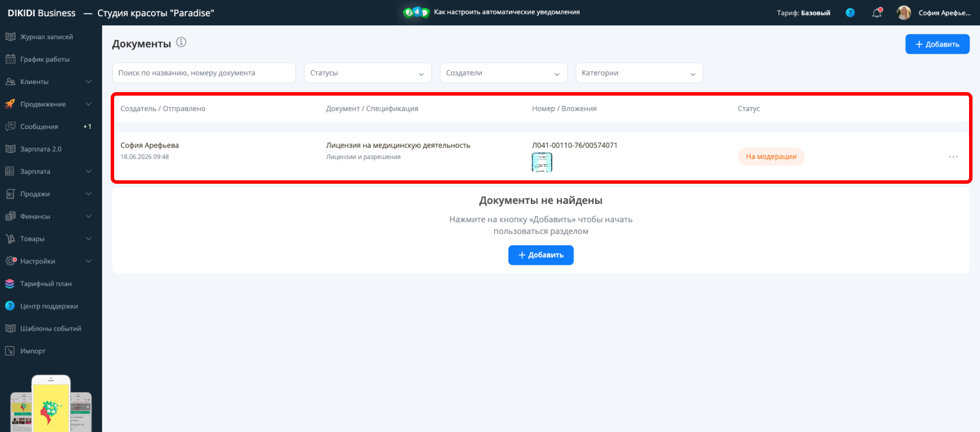
Task: Click the info icon beside Документы title
Action: click(x=181, y=42)
